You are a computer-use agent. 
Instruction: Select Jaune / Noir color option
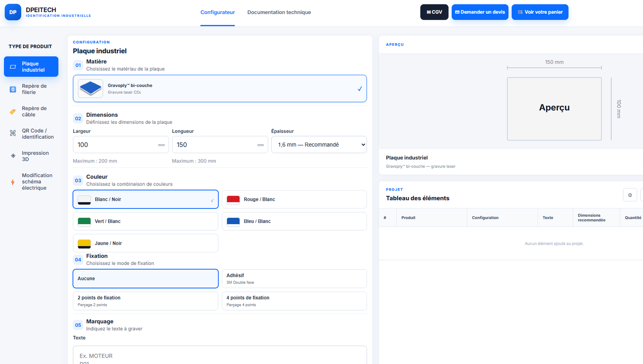click(145, 243)
